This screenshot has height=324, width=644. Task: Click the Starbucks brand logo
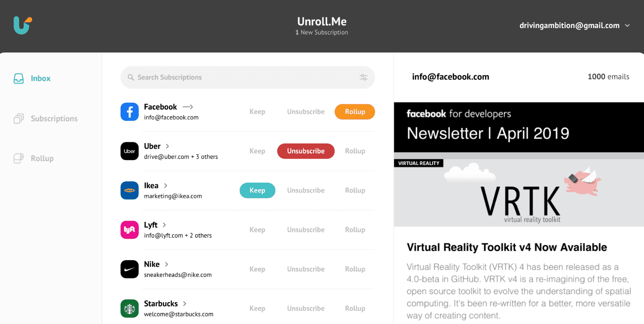[130, 309]
